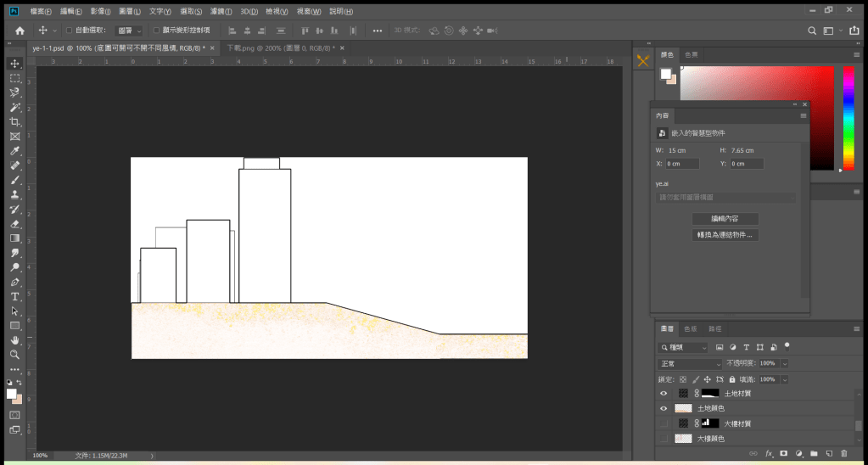Image resolution: width=868 pixels, height=465 pixels.
Task: Click the foreground color swatch in toolbar
Action: click(12, 394)
